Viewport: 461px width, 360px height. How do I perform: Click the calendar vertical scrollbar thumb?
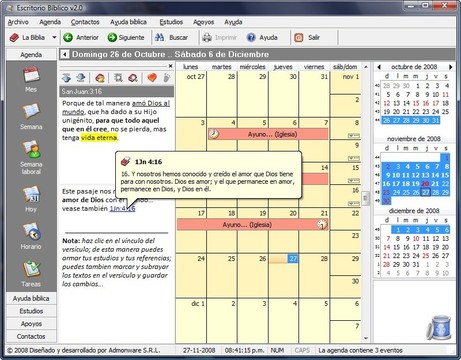pos(365,198)
